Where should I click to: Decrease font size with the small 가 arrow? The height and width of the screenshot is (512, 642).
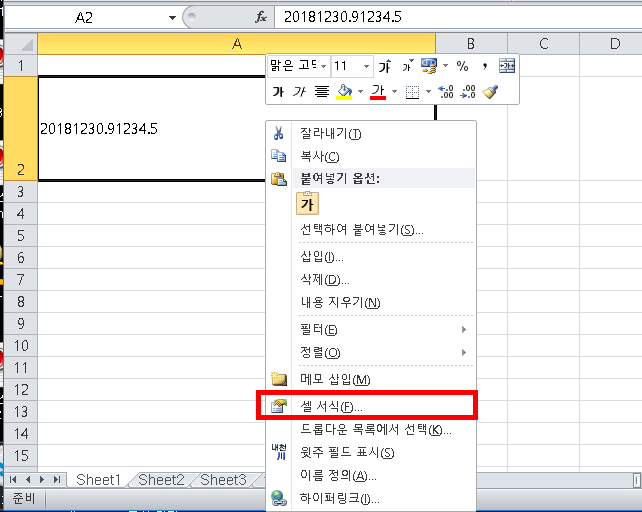click(x=407, y=66)
